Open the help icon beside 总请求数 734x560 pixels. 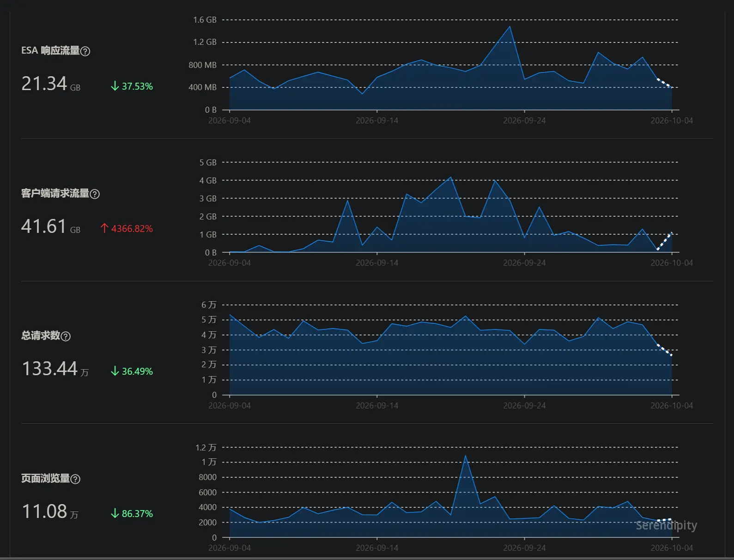click(66, 336)
